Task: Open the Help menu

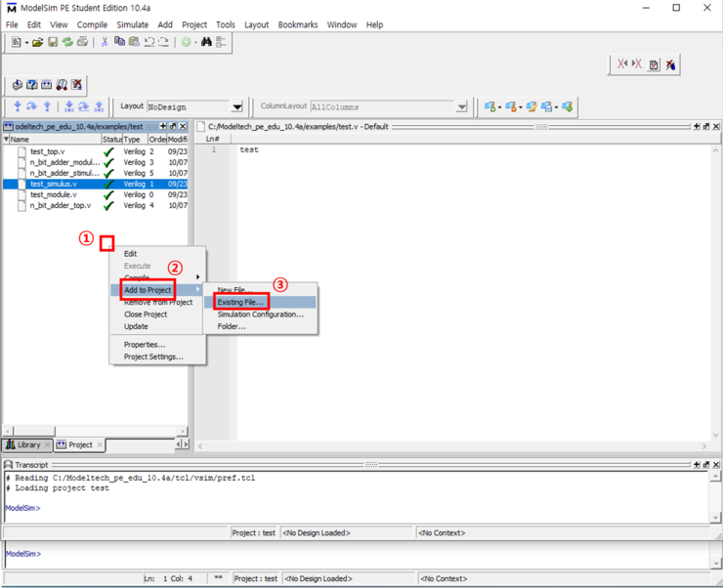Action: click(x=374, y=24)
